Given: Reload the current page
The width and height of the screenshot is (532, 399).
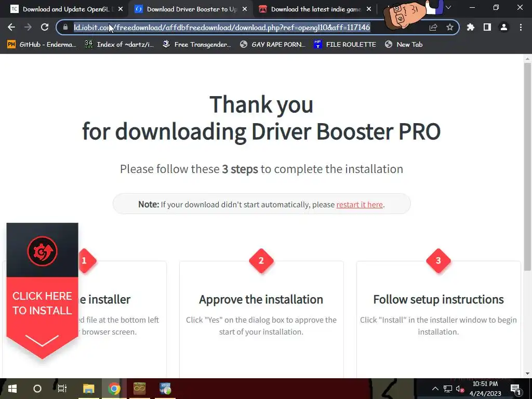Looking at the screenshot, I should (45, 27).
